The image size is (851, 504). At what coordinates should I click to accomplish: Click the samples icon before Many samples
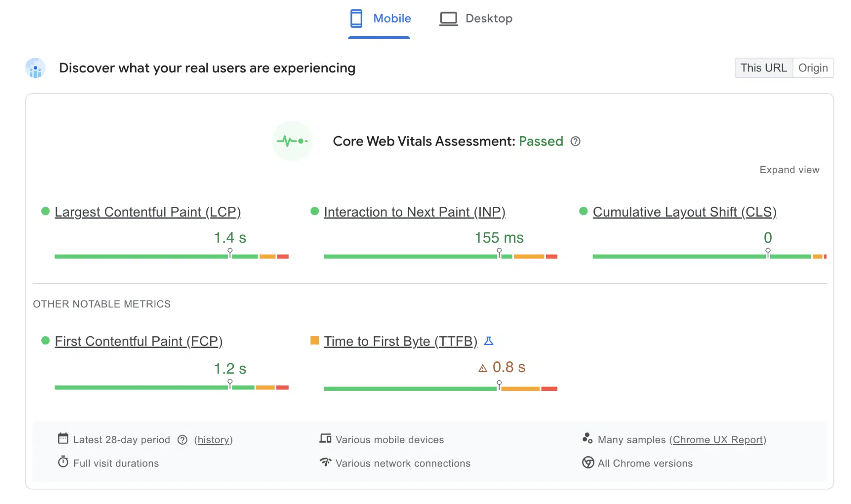pos(588,439)
